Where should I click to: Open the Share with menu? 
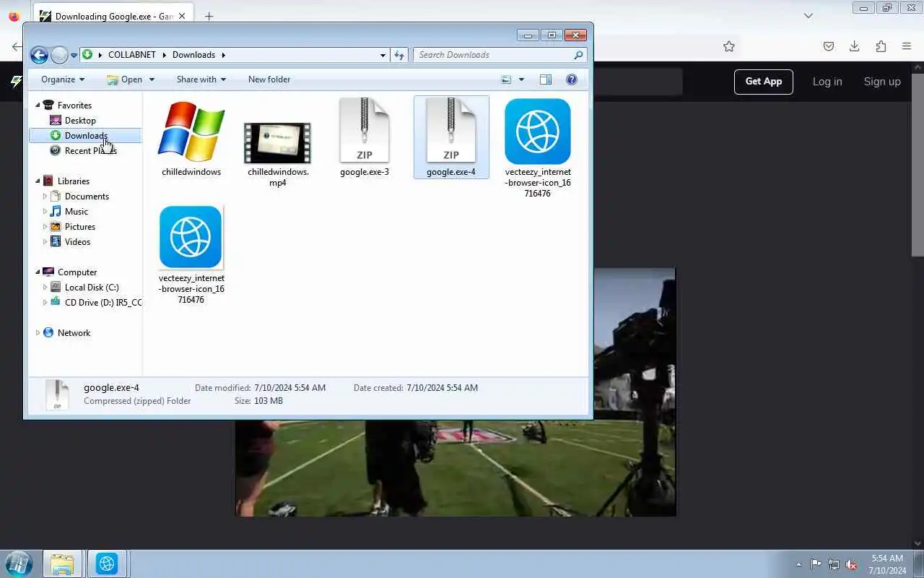(201, 79)
